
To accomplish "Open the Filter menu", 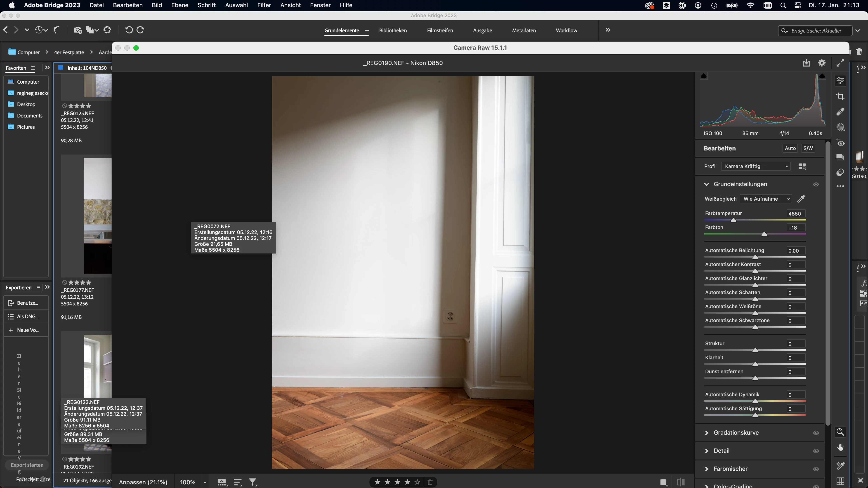I will click(x=264, y=5).
